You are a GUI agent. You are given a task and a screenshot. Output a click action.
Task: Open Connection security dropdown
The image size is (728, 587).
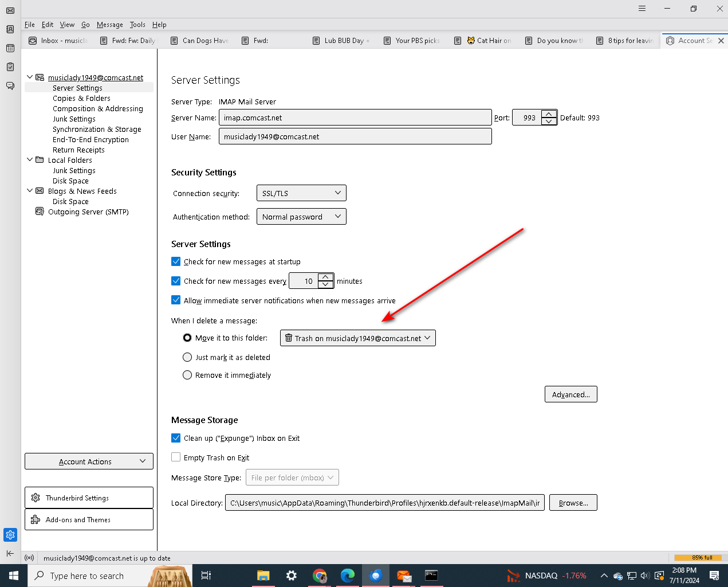click(301, 193)
